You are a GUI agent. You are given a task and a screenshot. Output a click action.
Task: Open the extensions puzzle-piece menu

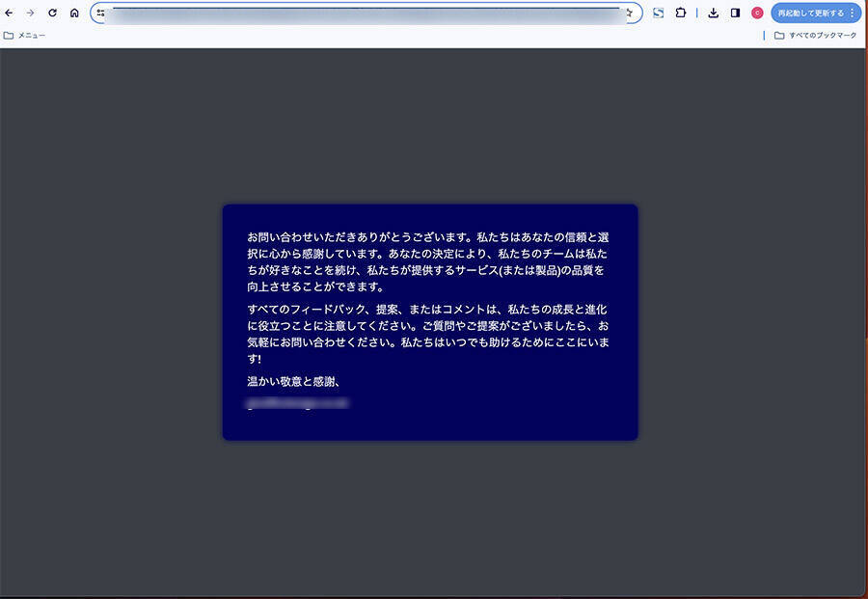click(680, 13)
